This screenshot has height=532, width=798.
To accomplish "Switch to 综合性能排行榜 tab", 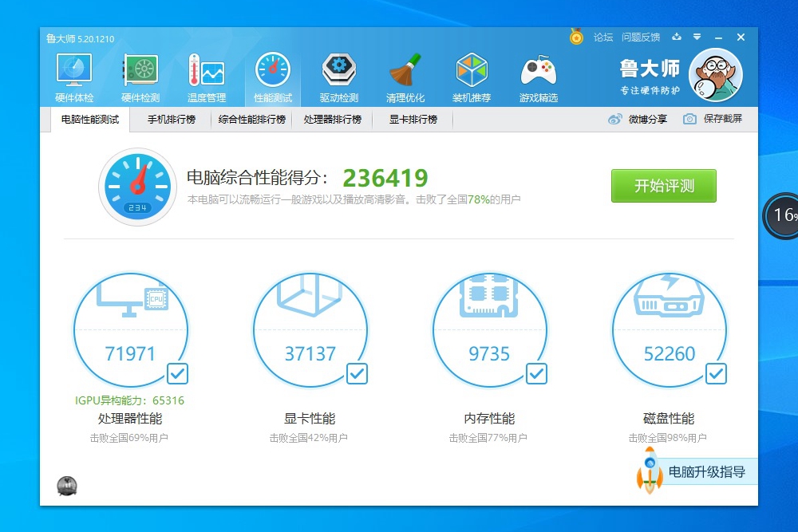I will click(252, 120).
